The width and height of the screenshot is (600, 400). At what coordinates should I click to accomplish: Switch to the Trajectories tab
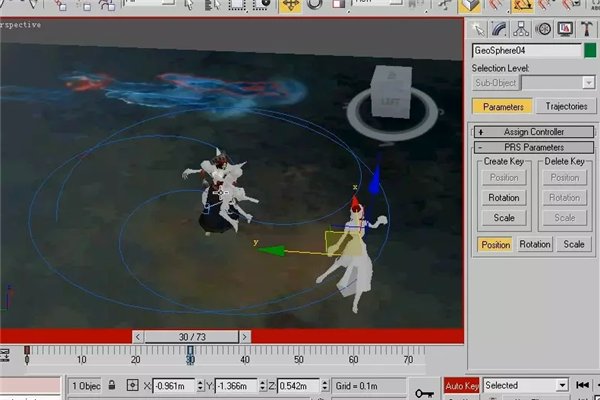(x=565, y=106)
